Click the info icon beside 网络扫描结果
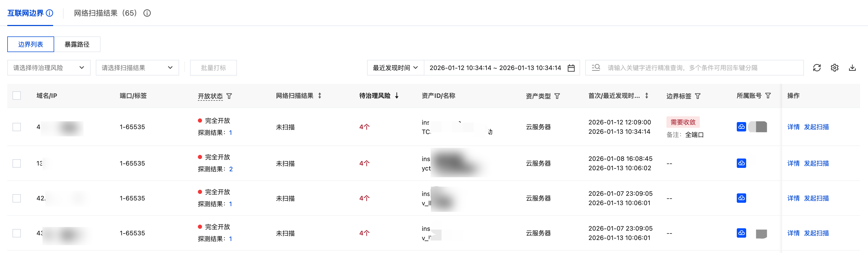 tap(147, 13)
